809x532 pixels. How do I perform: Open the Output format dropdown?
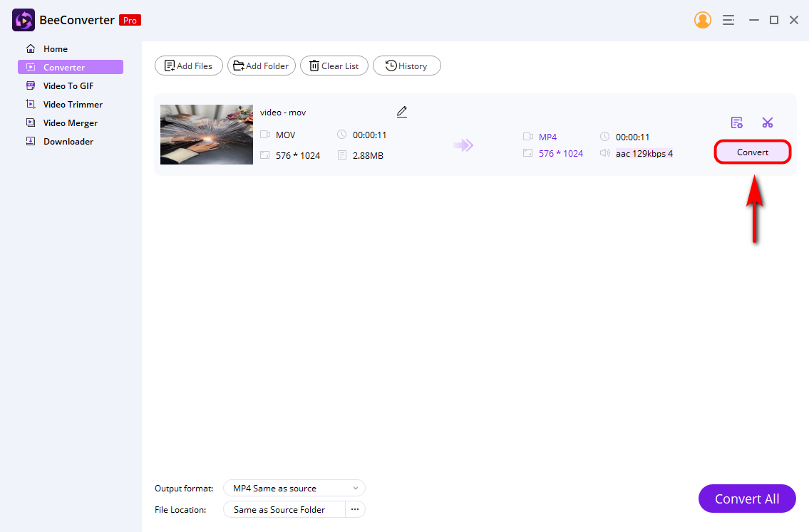click(294, 488)
